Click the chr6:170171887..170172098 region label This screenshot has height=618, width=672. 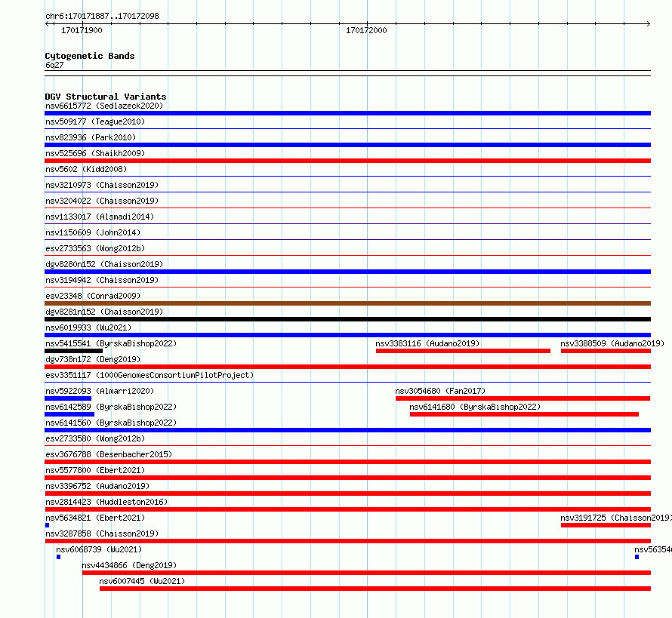point(102,16)
